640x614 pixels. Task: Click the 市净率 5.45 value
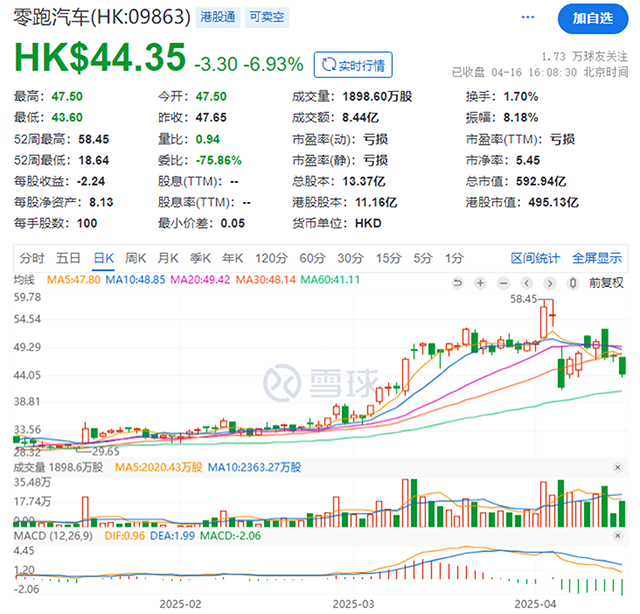coord(528,160)
